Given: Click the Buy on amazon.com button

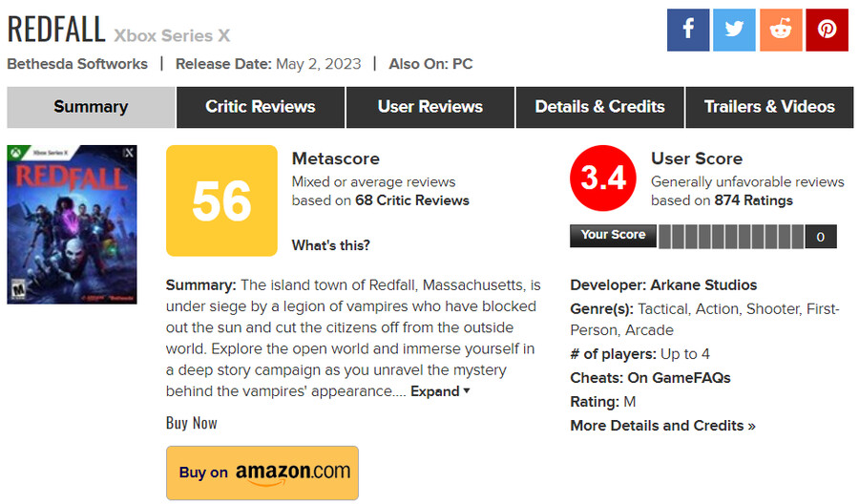Looking at the screenshot, I should (262, 472).
